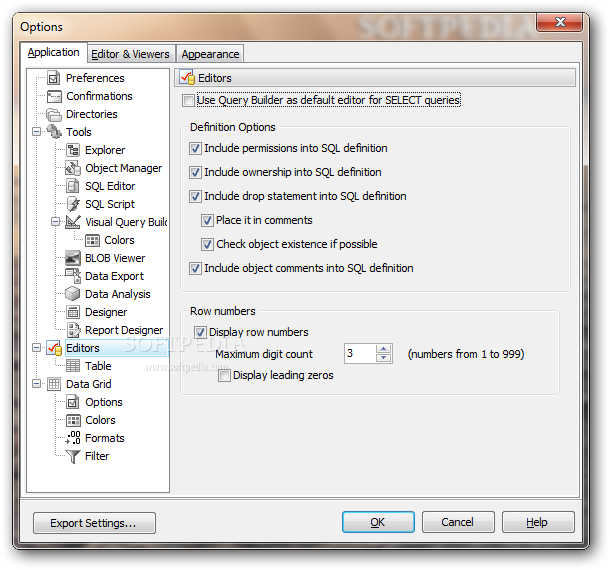Screen dimensions: 610x570
Task: Increase maximum digit count with up arrow
Action: point(384,349)
